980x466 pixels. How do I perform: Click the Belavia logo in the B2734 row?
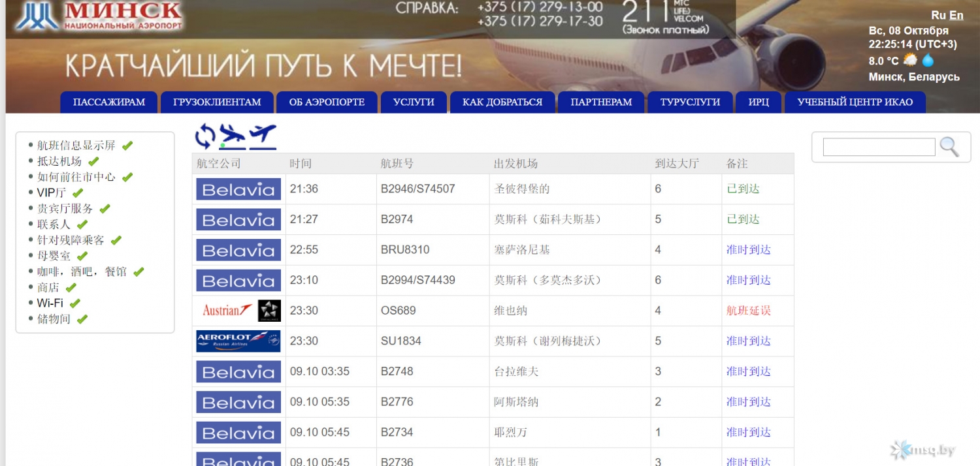pos(238,433)
